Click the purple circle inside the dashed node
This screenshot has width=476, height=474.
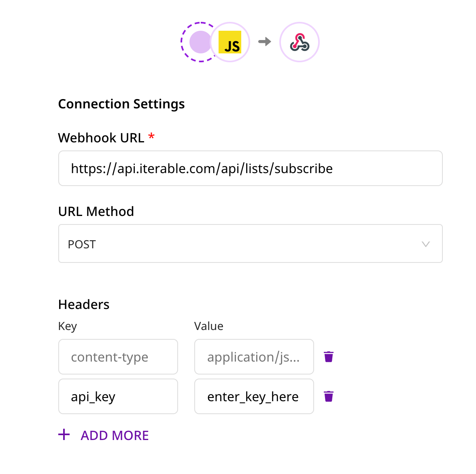pyautogui.click(x=200, y=42)
